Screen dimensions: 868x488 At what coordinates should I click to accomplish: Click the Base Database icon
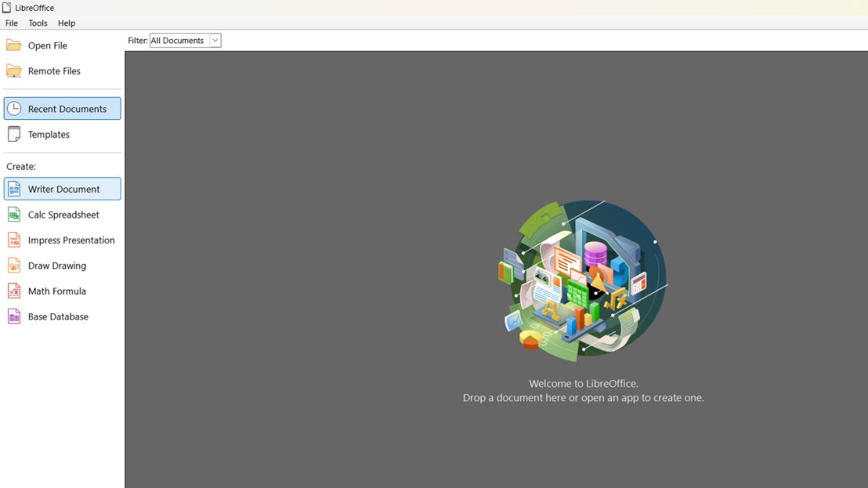[14, 317]
